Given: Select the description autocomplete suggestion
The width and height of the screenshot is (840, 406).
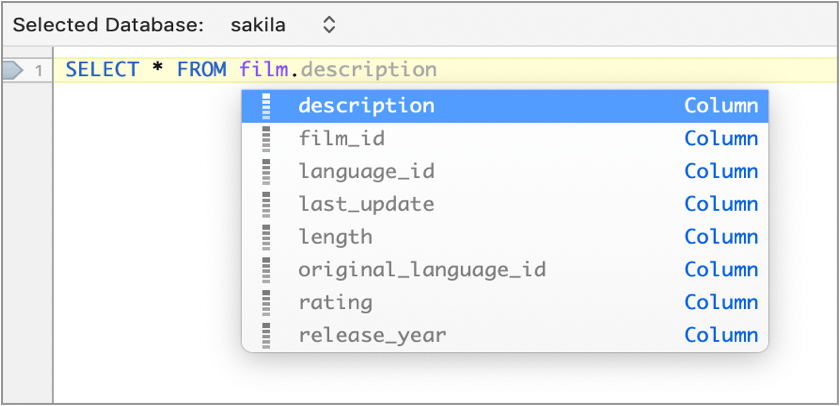Looking at the screenshot, I should [x=505, y=106].
